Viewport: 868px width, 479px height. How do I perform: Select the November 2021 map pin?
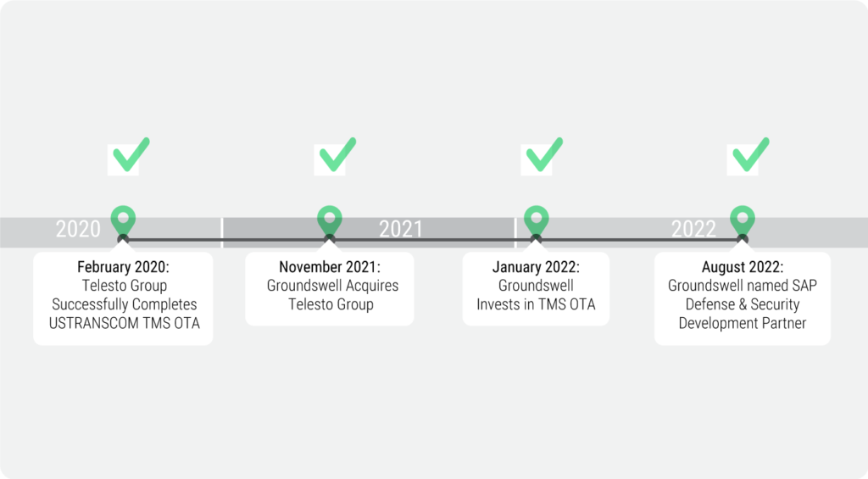pyautogui.click(x=330, y=221)
